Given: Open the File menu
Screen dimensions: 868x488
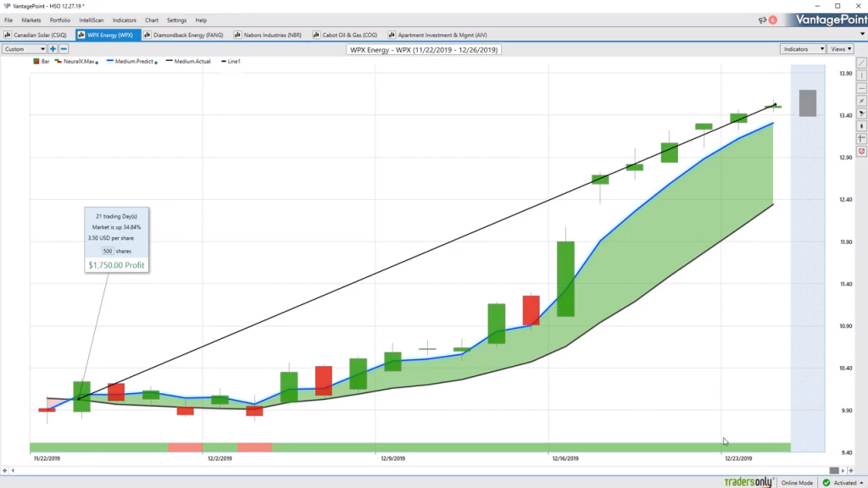Looking at the screenshot, I should coord(8,20).
